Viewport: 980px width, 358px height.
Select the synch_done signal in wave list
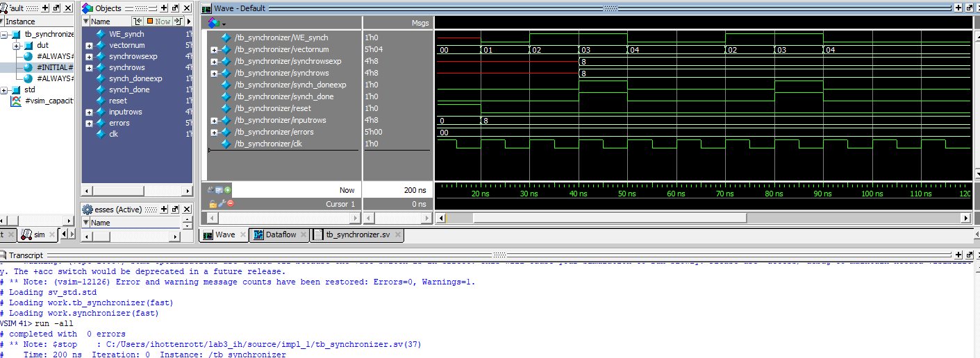point(283,96)
